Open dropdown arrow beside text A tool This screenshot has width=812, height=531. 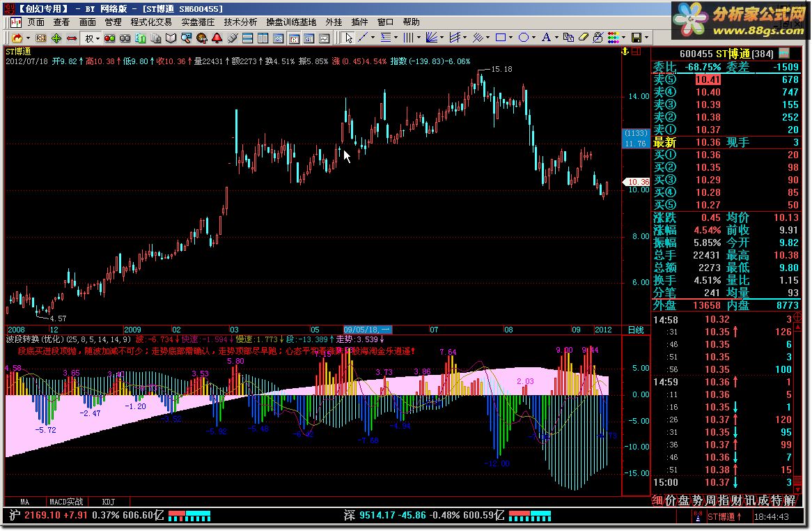pos(556,38)
